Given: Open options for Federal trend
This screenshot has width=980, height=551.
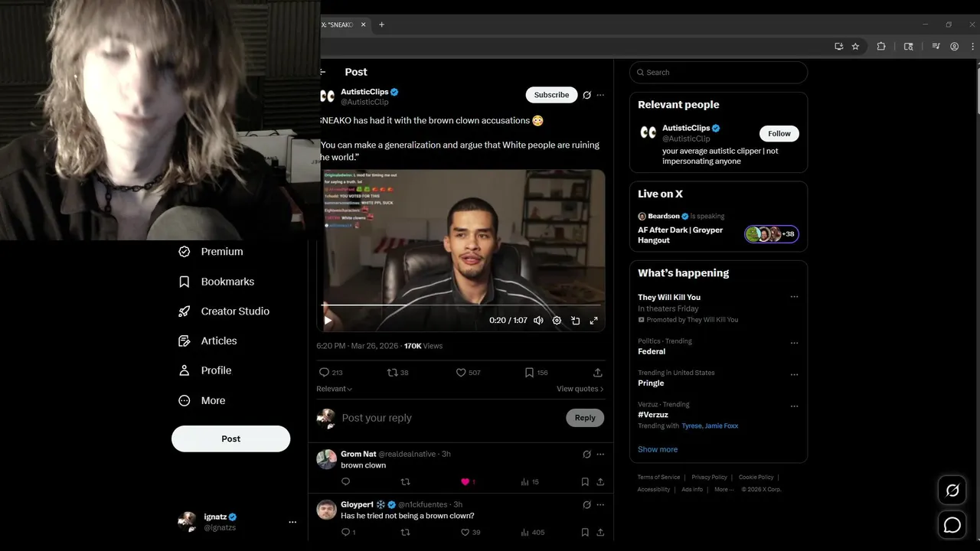Looking at the screenshot, I should pyautogui.click(x=794, y=343).
